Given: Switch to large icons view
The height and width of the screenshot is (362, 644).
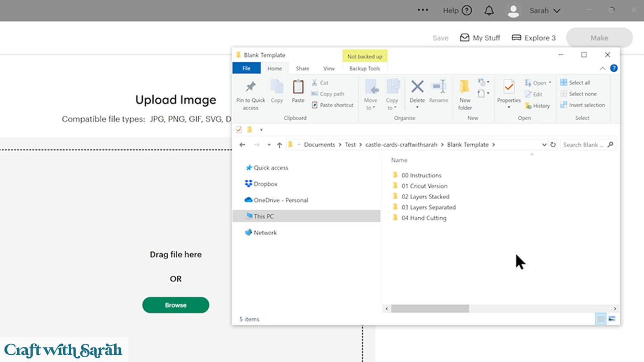Looking at the screenshot, I should [612, 319].
